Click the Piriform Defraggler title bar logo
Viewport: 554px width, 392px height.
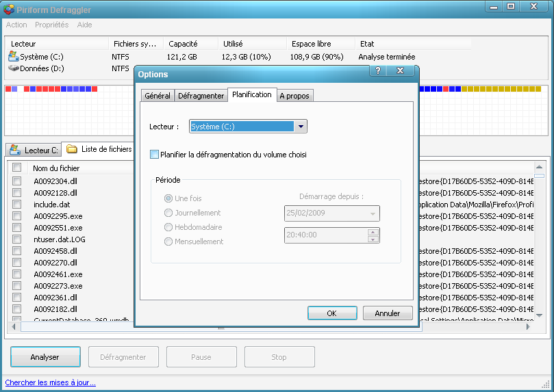tap(8, 10)
